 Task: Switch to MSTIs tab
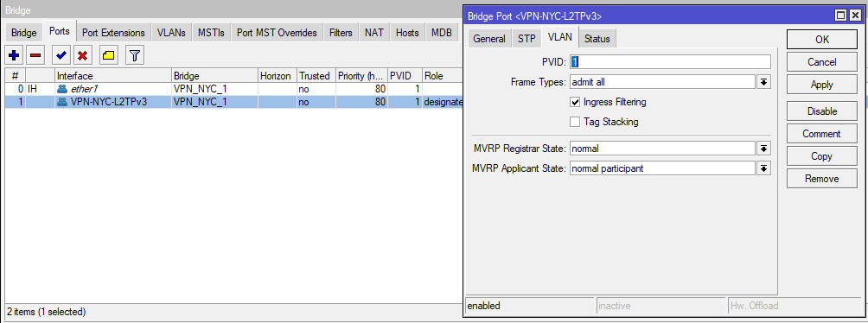[212, 33]
